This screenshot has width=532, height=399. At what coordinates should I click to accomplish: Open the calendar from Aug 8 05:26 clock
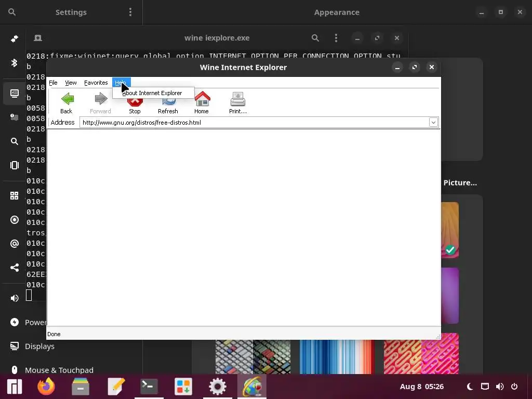[x=422, y=387]
